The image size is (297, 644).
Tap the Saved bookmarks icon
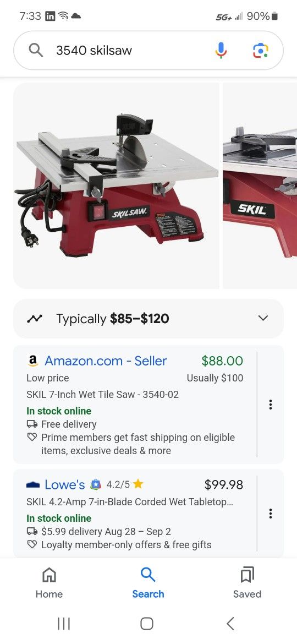tap(247, 575)
